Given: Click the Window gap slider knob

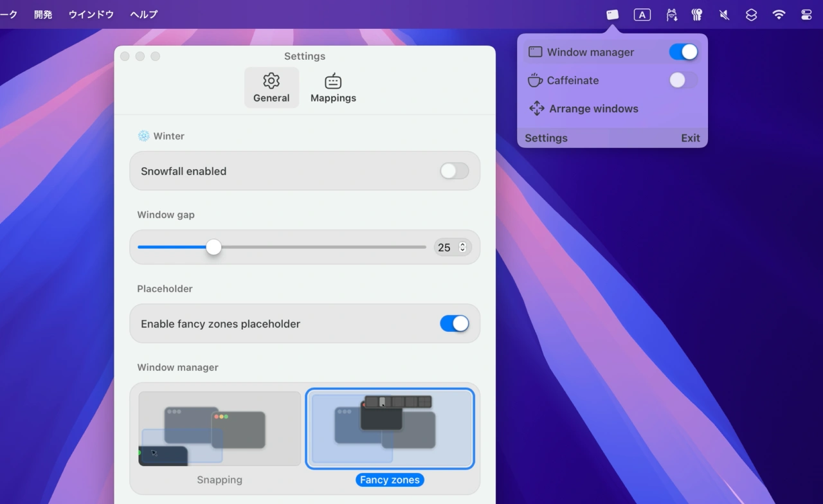Looking at the screenshot, I should pyautogui.click(x=213, y=248).
